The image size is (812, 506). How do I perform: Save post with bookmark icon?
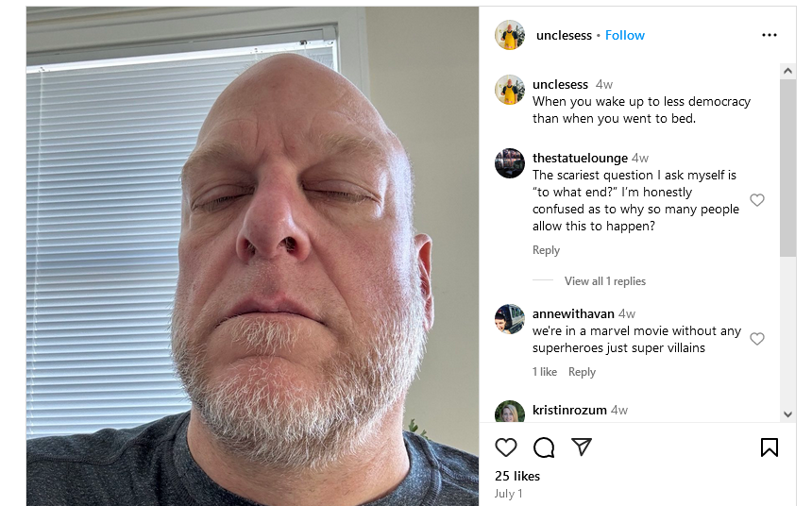[769, 447]
